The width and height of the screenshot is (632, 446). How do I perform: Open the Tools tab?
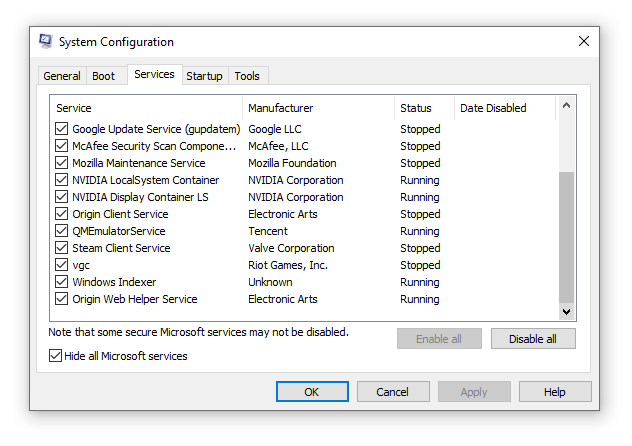tap(247, 76)
